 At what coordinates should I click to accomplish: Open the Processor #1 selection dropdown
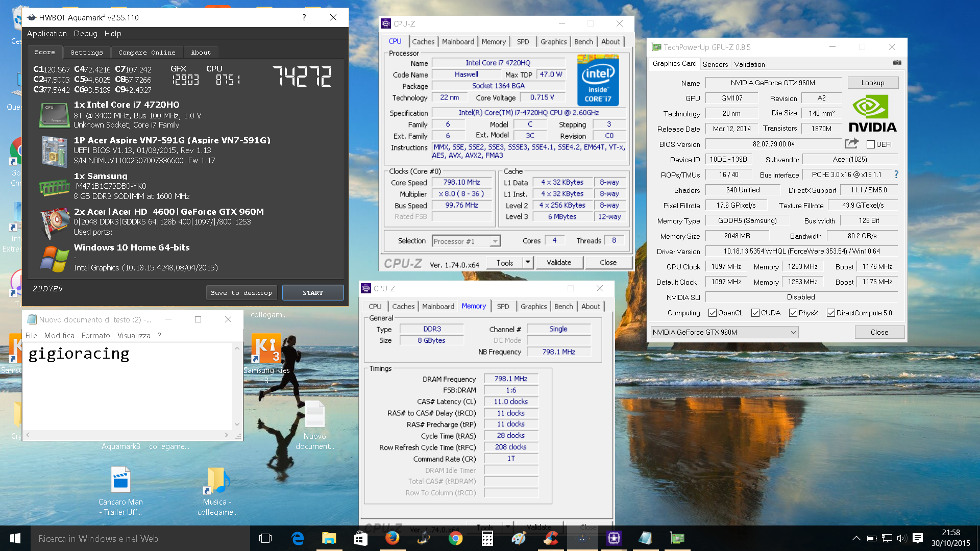point(466,241)
